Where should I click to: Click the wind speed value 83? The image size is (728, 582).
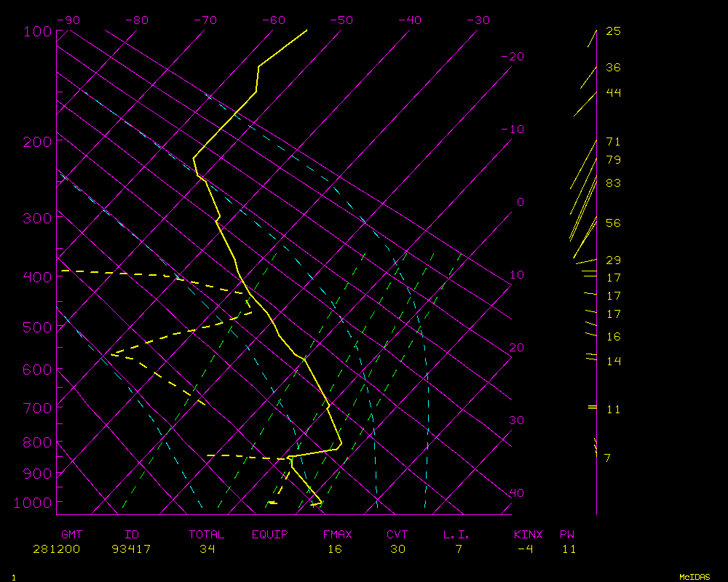pyautogui.click(x=613, y=183)
